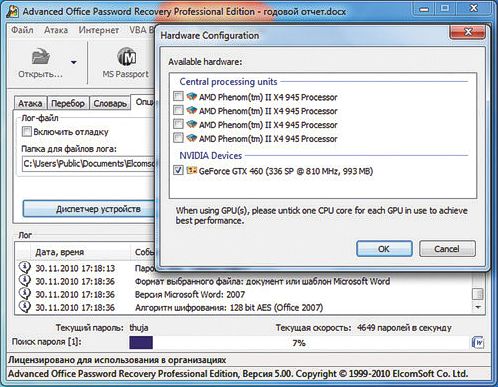498x387 pixels.
Task: Launch the MS Passport tool icon
Action: [127, 57]
